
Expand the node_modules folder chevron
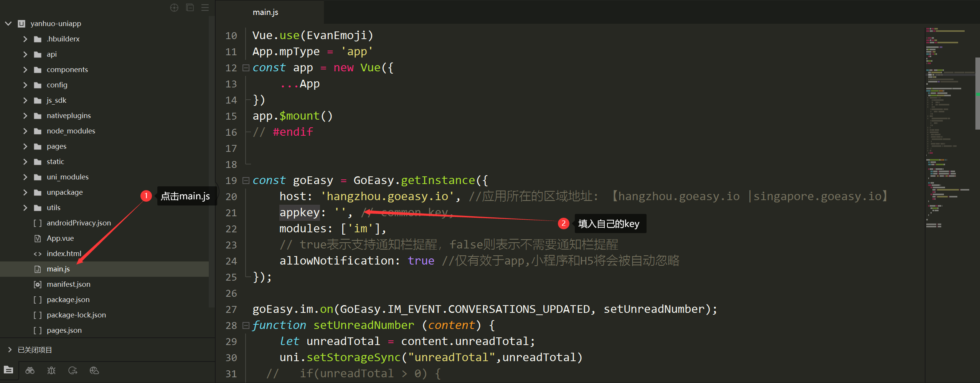25,131
